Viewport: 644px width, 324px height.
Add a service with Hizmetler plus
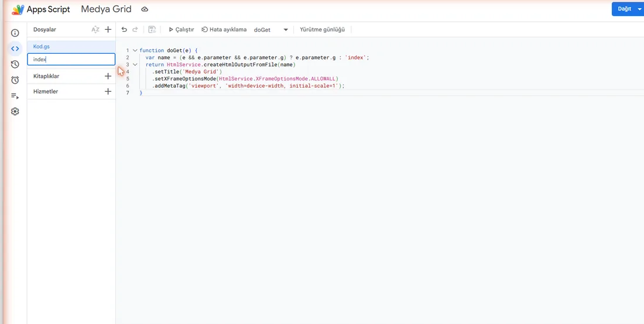coord(108,91)
